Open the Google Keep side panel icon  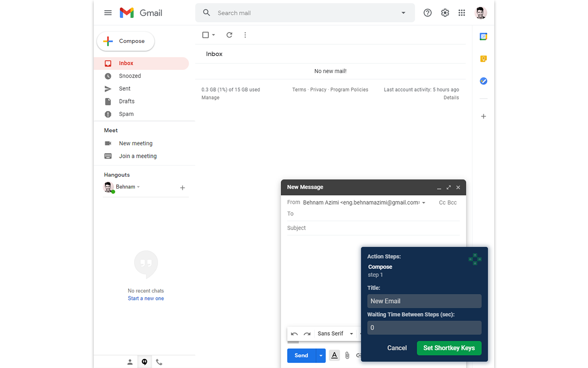(x=483, y=59)
